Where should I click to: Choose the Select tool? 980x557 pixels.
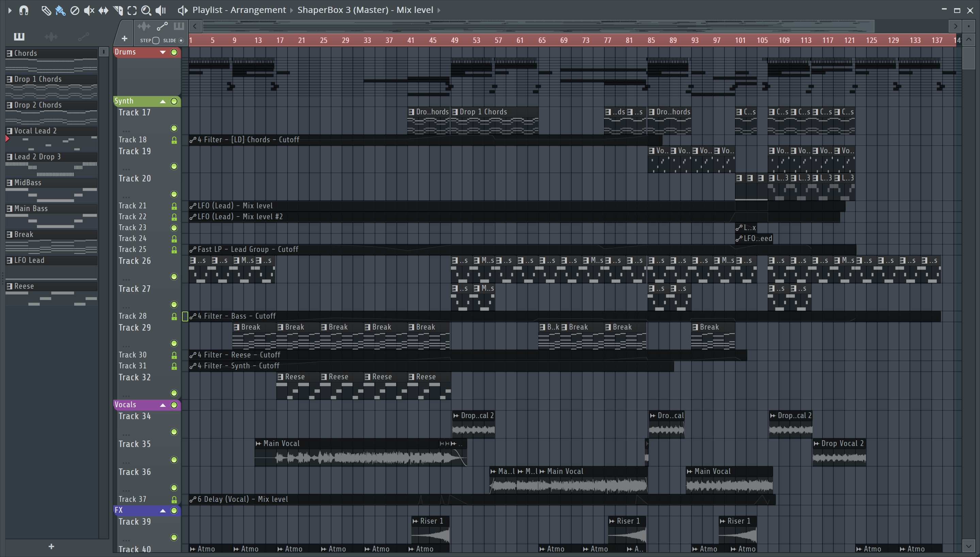(132, 10)
